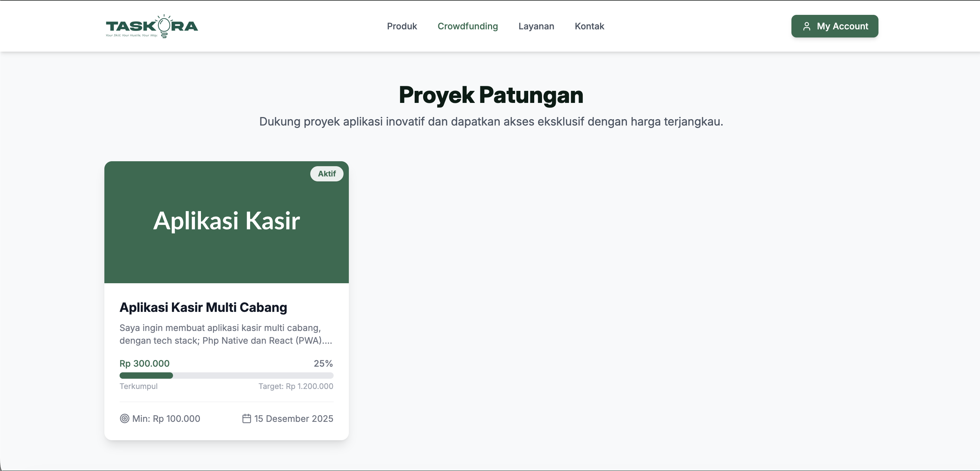Click the 15 Desember 2025 deadline
Image resolution: width=980 pixels, height=471 pixels.
(x=293, y=419)
